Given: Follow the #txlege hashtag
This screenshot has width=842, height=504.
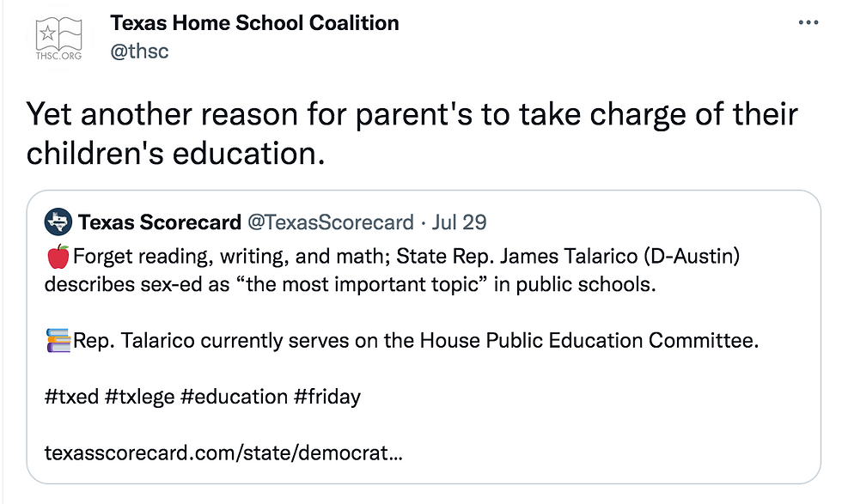Looking at the screenshot, I should click(x=139, y=397).
